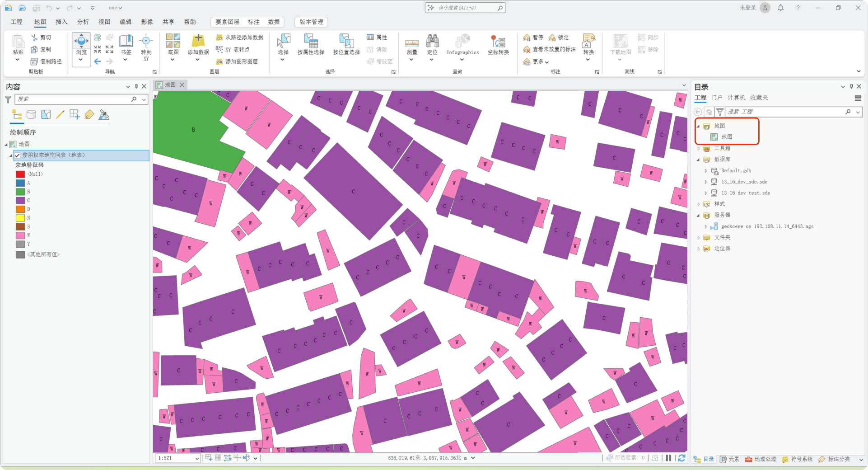Screen dimensions: 868x470
Task: Open the 书签 bookmarks tool
Action: coord(126,44)
